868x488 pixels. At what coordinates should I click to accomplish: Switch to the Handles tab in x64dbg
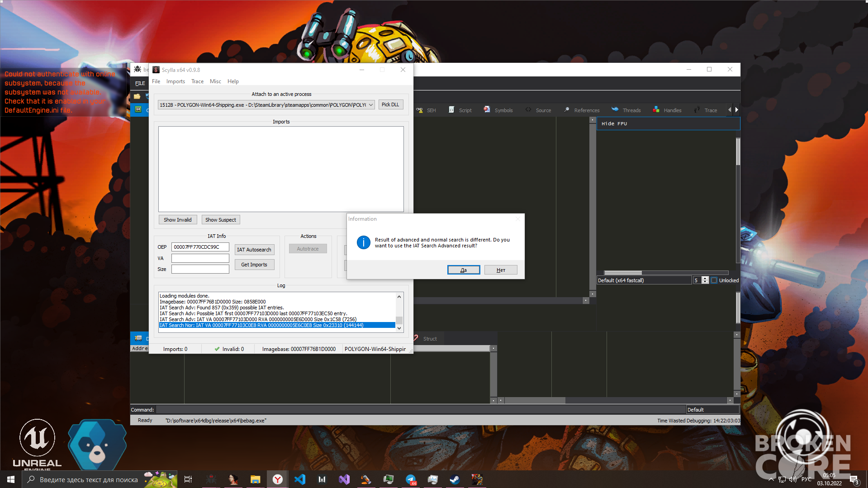coord(667,110)
